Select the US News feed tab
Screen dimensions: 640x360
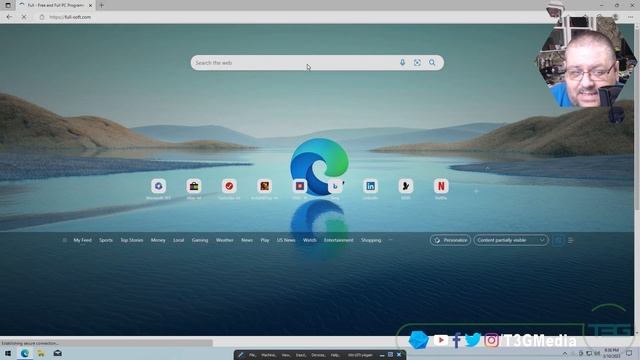[x=286, y=240]
